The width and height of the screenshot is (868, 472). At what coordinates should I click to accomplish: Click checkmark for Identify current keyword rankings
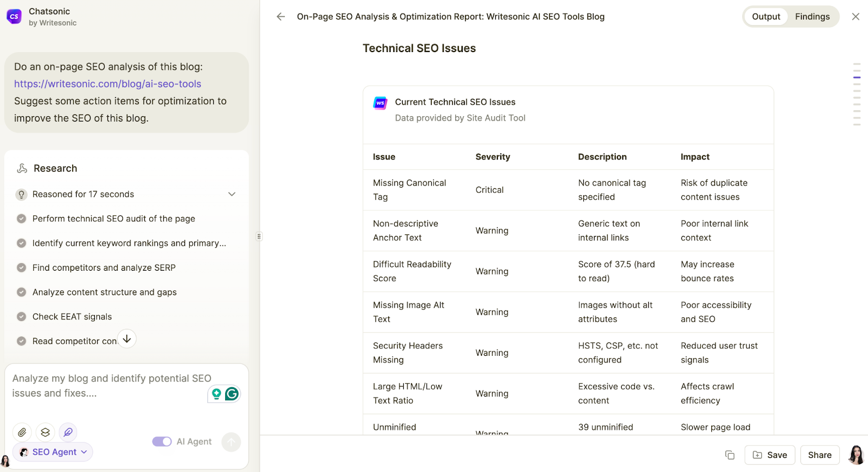(21, 243)
